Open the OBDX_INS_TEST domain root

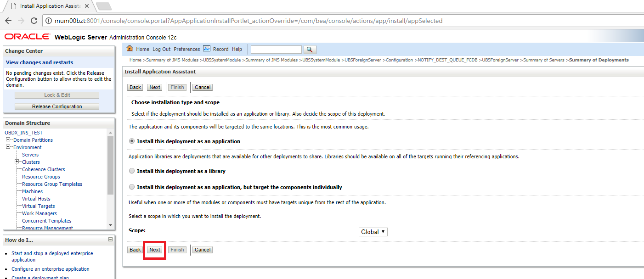click(x=24, y=133)
